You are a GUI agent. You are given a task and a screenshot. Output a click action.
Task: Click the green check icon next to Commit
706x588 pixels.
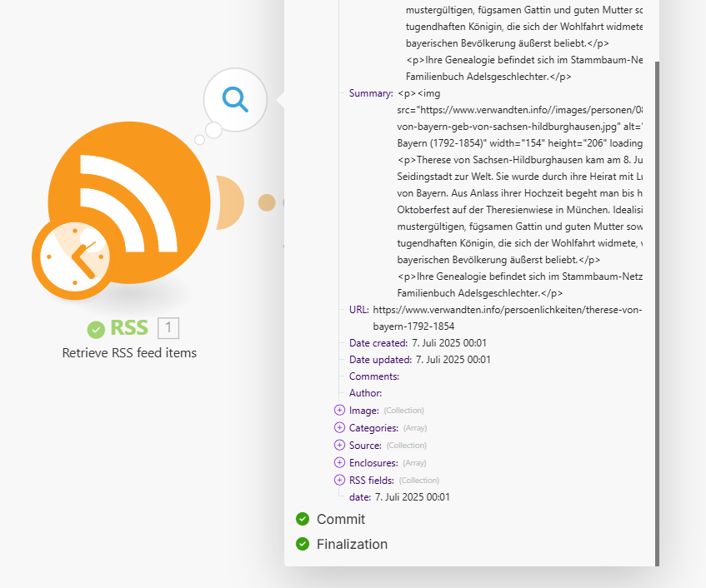303,519
